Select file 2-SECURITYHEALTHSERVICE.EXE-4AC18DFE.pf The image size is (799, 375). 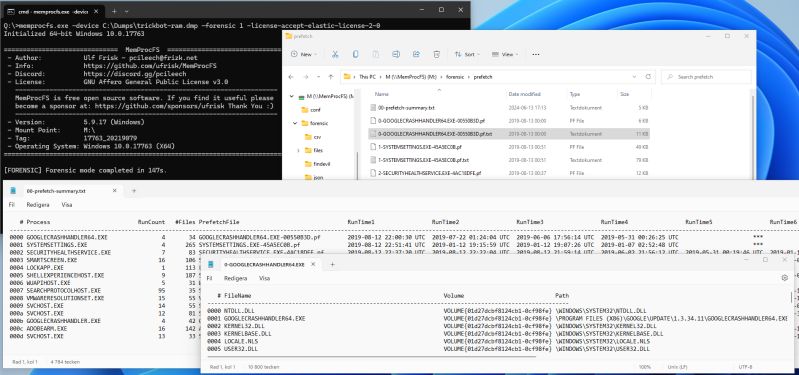point(429,173)
